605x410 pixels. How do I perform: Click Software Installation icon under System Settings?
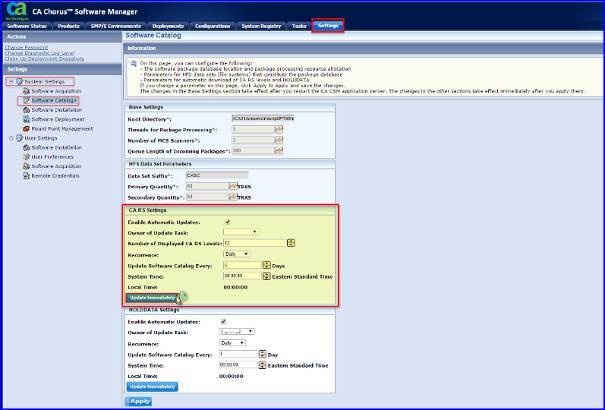26,110
